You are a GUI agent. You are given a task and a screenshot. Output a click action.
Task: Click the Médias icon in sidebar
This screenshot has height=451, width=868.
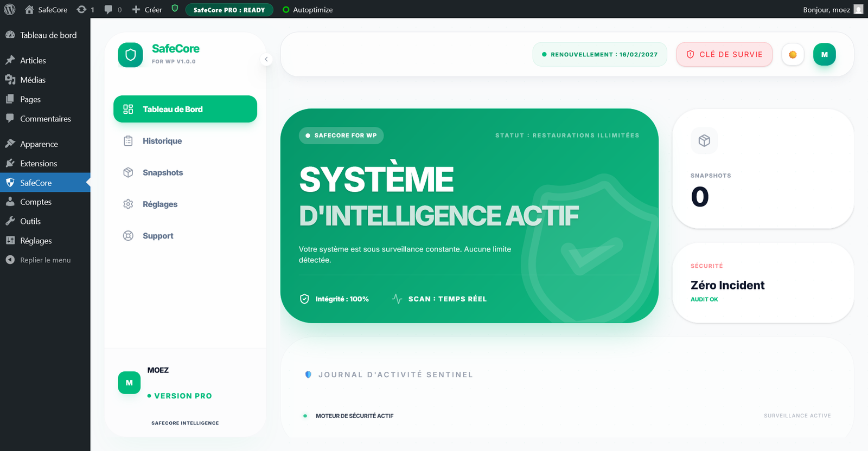(x=10, y=80)
